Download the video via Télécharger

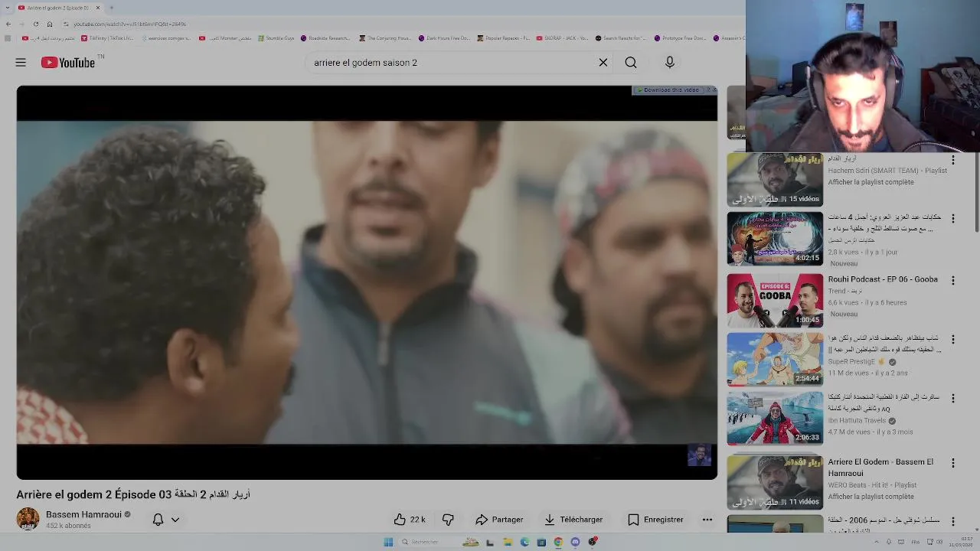pos(573,520)
